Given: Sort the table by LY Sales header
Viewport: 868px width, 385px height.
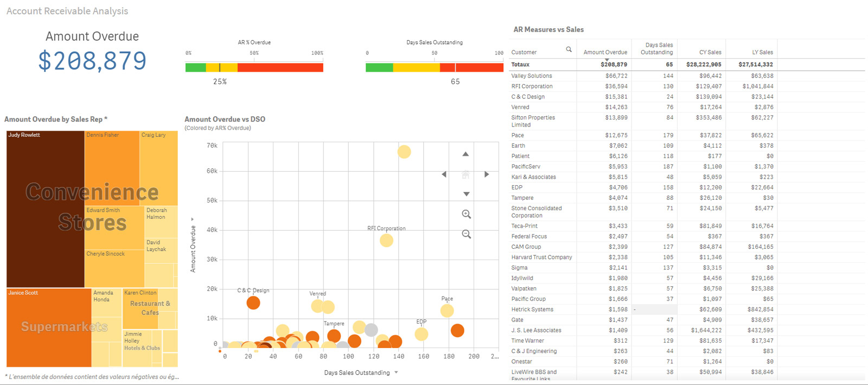Looking at the screenshot, I should pyautogui.click(x=762, y=52).
